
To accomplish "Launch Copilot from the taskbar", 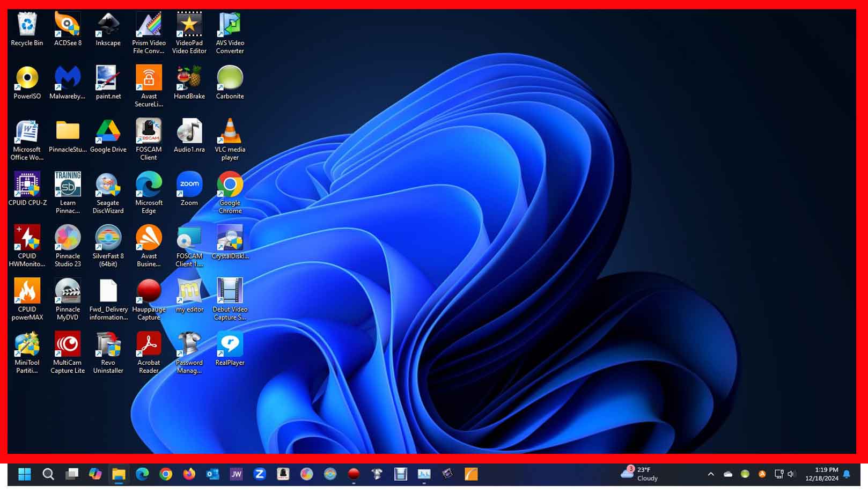I will point(95,474).
